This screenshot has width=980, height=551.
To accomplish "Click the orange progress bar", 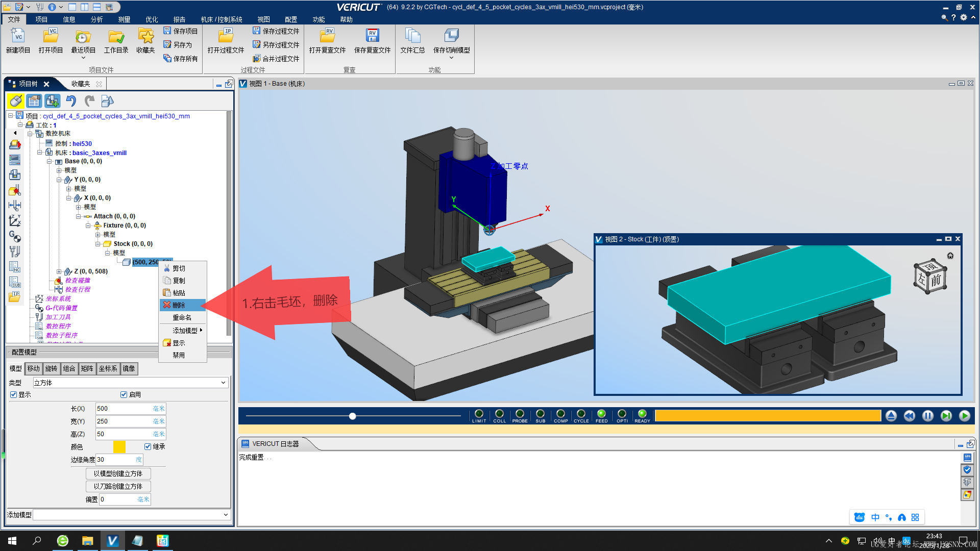I will [768, 416].
